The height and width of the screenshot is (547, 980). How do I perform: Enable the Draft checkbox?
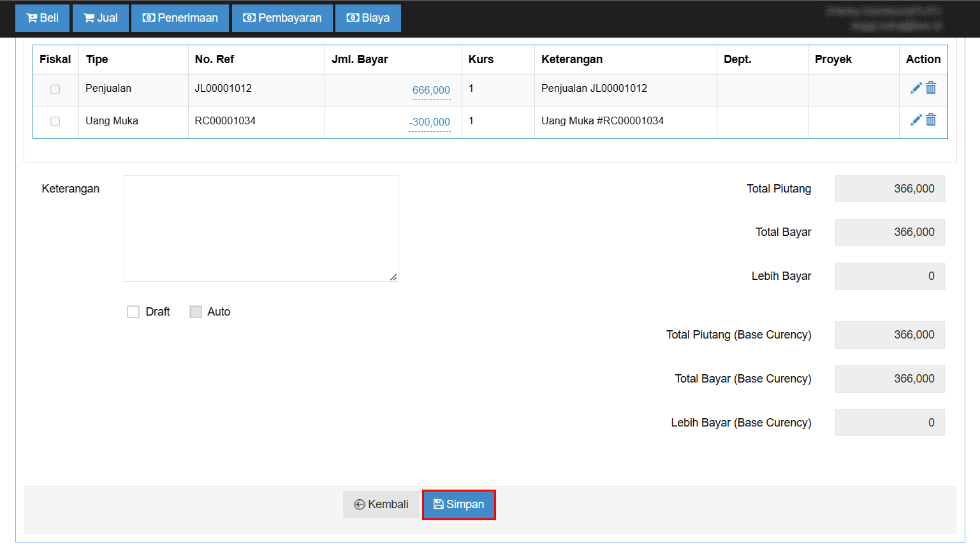point(133,312)
